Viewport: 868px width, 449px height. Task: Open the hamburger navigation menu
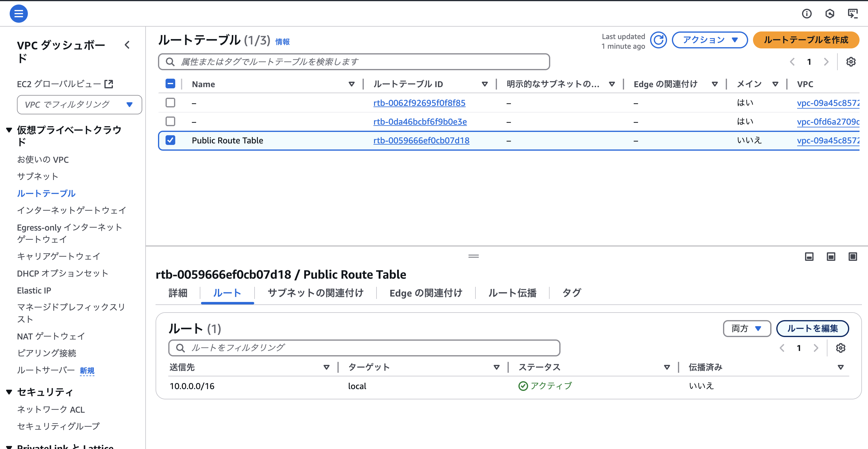pyautogui.click(x=18, y=14)
